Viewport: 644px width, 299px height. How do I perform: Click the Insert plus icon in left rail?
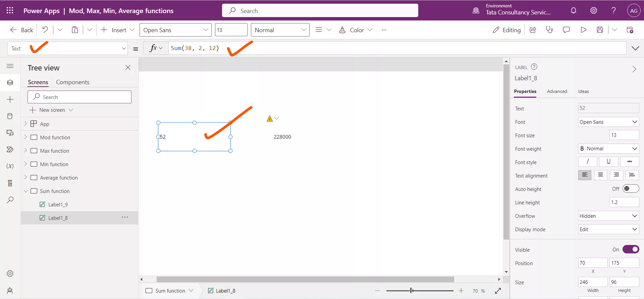(x=10, y=99)
